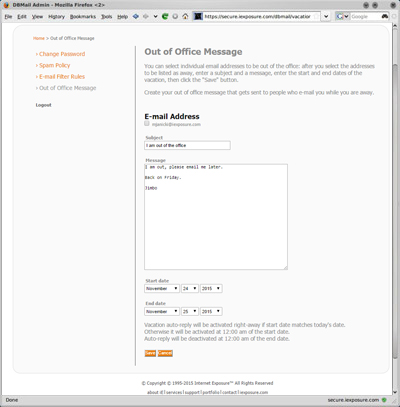Tick the e-mail address checkbox
400x407 pixels.
coord(147,123)
